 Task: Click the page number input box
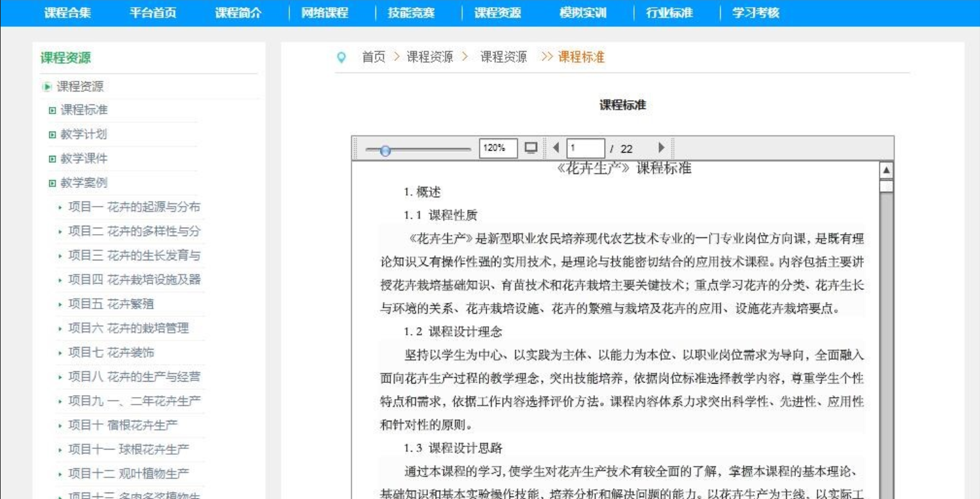click(585, 148)
